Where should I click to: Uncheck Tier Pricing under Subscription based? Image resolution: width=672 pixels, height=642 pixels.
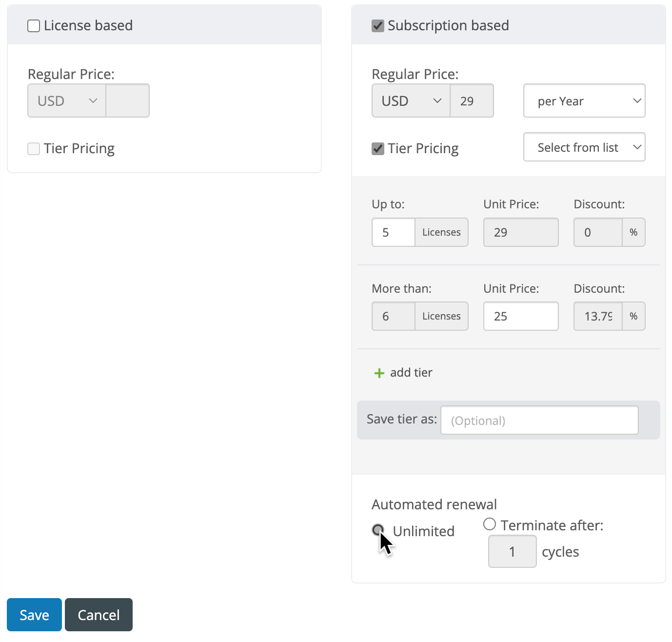378,149
